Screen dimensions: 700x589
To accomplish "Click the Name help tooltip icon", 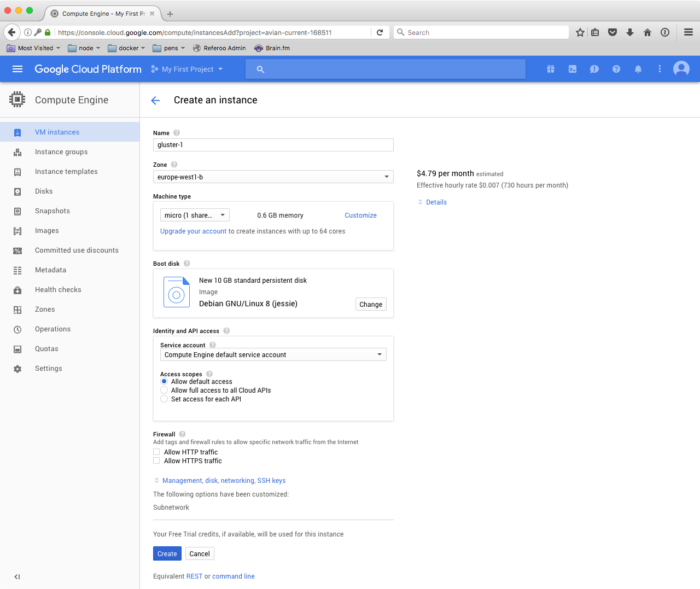I will [177, 133].
